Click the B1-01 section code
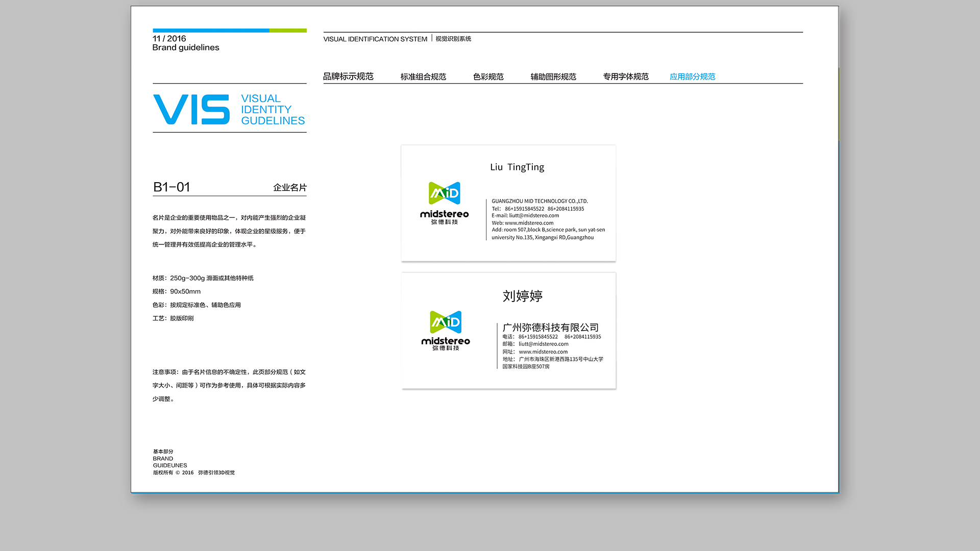980x551 pixels. click(171, 187)
